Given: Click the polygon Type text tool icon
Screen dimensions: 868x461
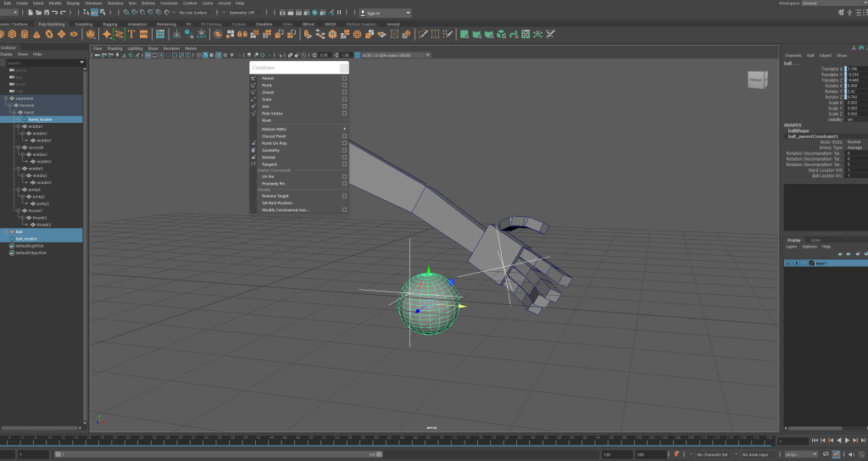Looking at the screenshot, I should click(x=131, y=34).
